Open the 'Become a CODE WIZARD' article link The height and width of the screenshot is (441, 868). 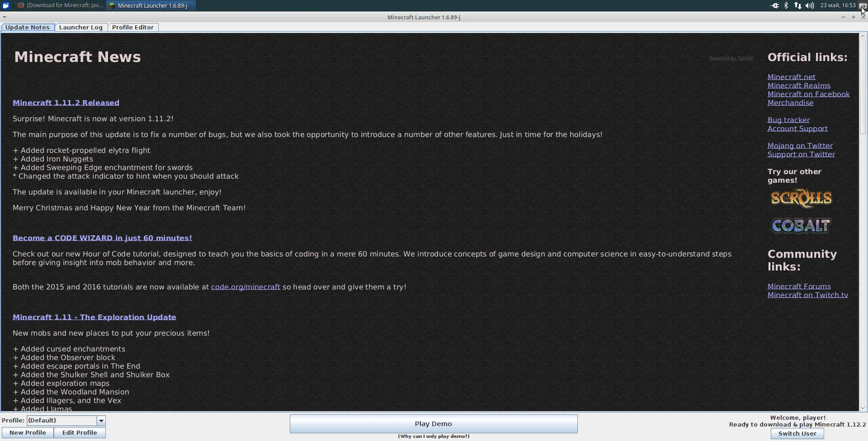point(102,238)
